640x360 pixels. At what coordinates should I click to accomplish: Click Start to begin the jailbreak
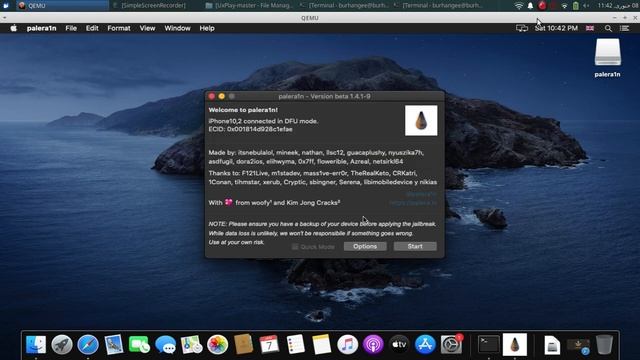pos(415,246)
